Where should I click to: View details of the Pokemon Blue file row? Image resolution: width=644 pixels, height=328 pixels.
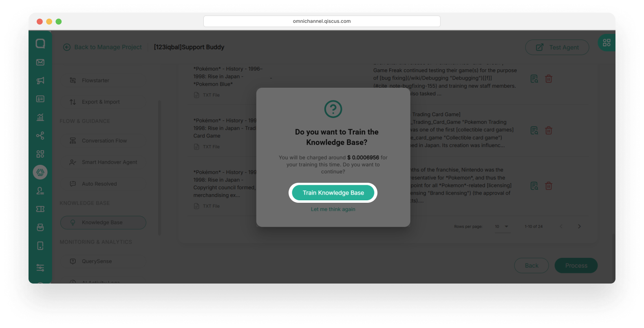534,79
